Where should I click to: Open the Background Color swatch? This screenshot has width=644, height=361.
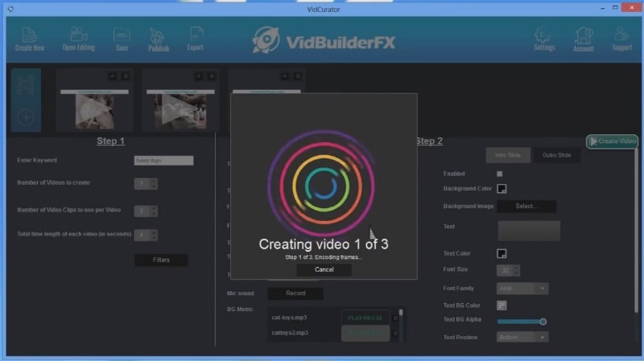click(x=502, y=189)
